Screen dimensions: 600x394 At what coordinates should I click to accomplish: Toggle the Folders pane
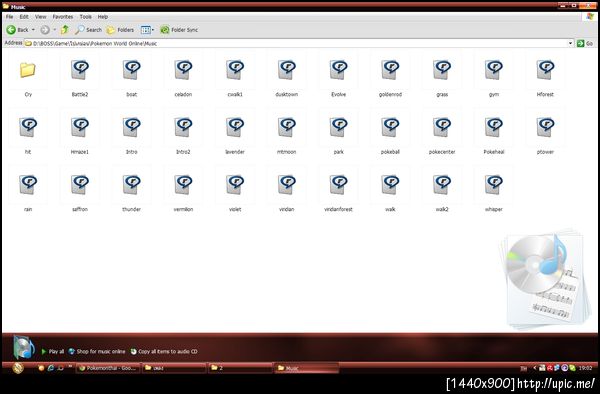tap(120, 30)
